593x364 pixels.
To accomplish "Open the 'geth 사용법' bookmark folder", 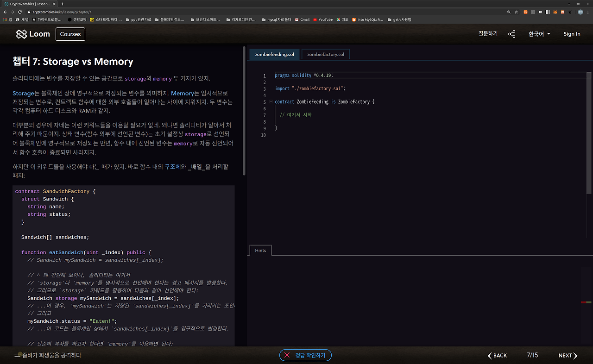I will tap(399, 19).
